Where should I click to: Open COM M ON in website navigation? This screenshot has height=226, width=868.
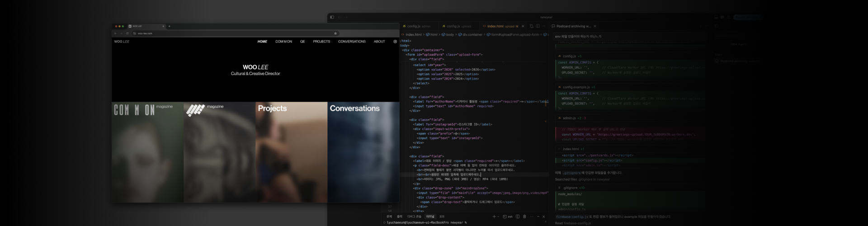283,42
